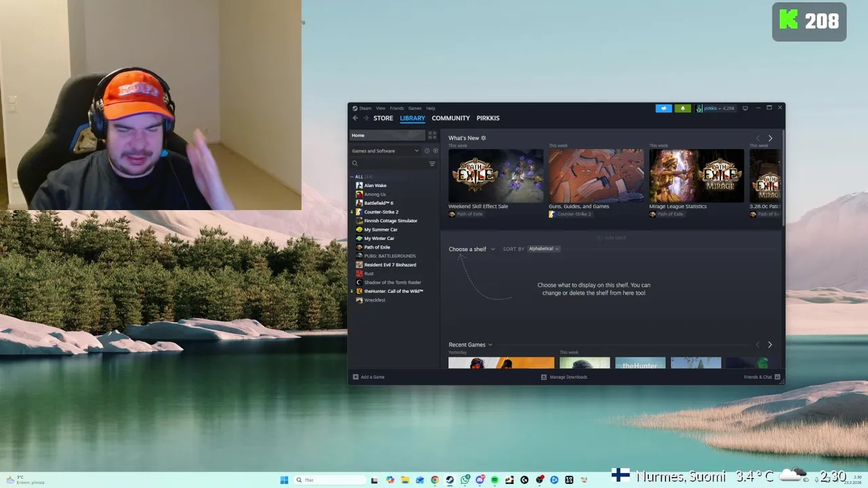868x488 pixels.
Task: Open the pirkkis account dropdown
Action: [x=715, y=108]
